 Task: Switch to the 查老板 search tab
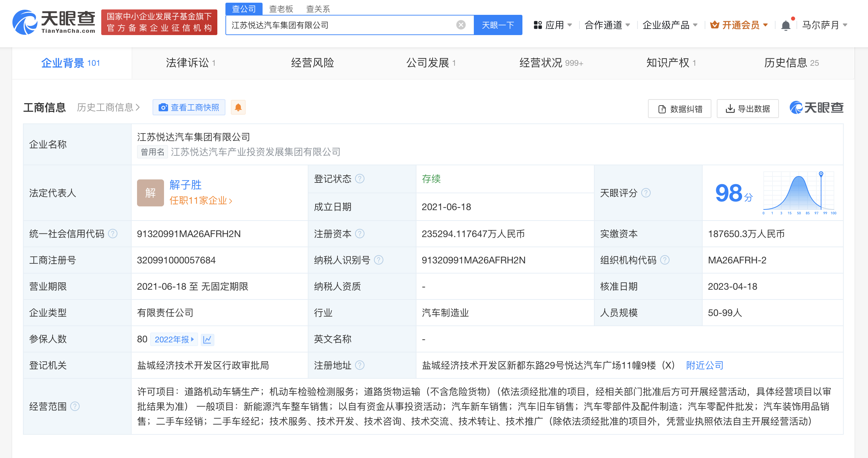(280, 9)
